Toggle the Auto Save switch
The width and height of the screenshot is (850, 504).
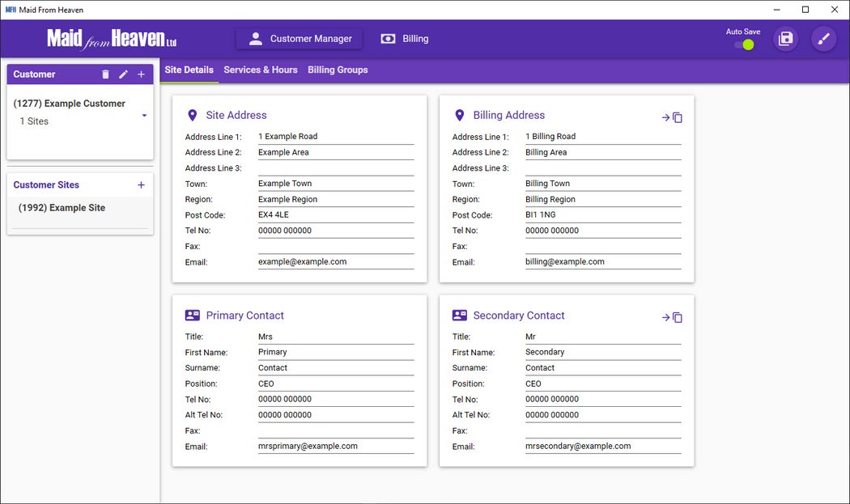pos(744,44)
